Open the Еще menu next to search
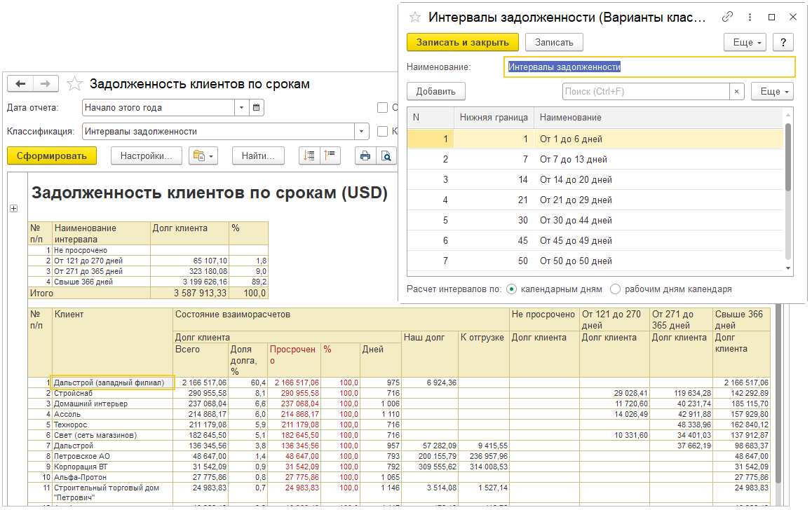 771,91
